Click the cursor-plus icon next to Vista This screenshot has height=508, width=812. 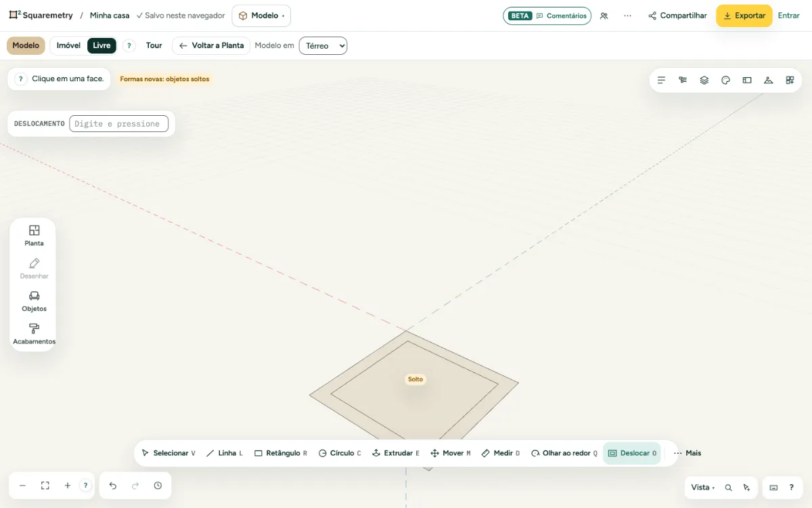(746, 488)
